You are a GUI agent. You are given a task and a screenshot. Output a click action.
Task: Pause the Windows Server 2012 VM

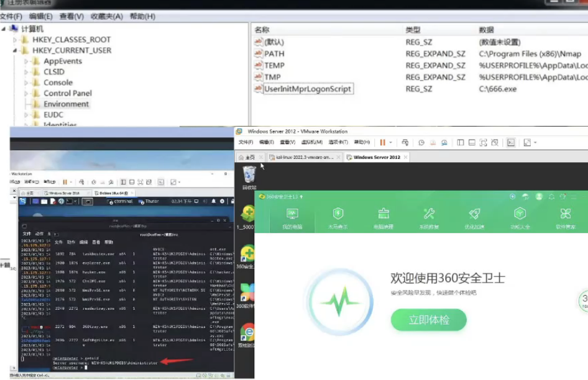click(x=382, y=142)
